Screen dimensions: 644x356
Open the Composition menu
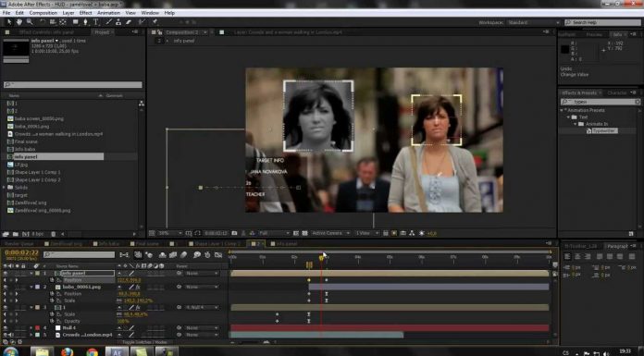coord(43,13)
